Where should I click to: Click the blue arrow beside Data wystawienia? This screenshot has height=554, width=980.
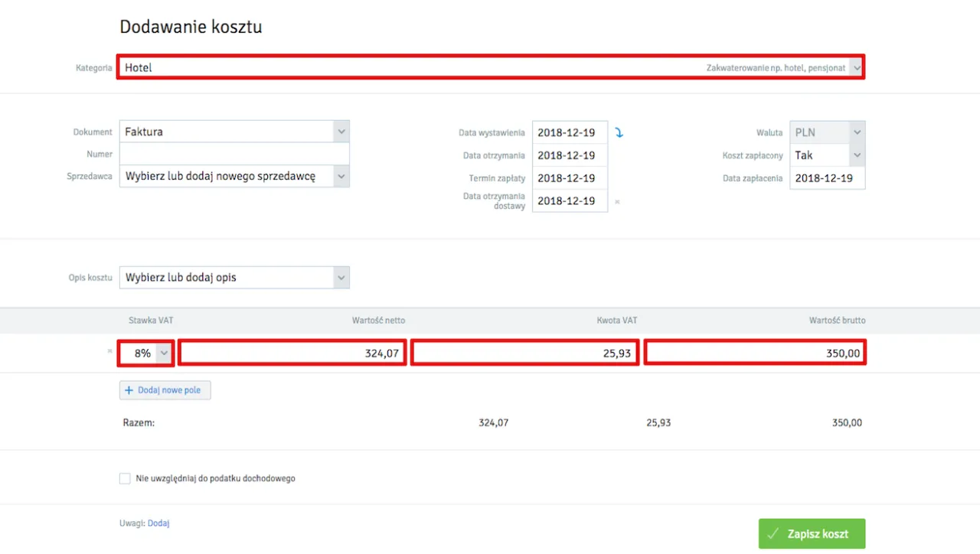[x=619, y=132]
